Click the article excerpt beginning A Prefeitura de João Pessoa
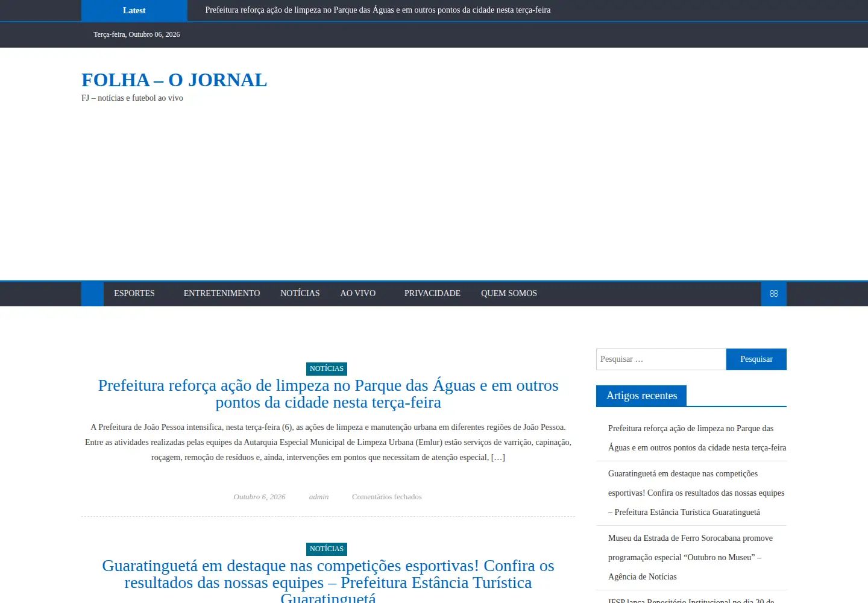This screenshot has width=868, height=603. [329, 442]
